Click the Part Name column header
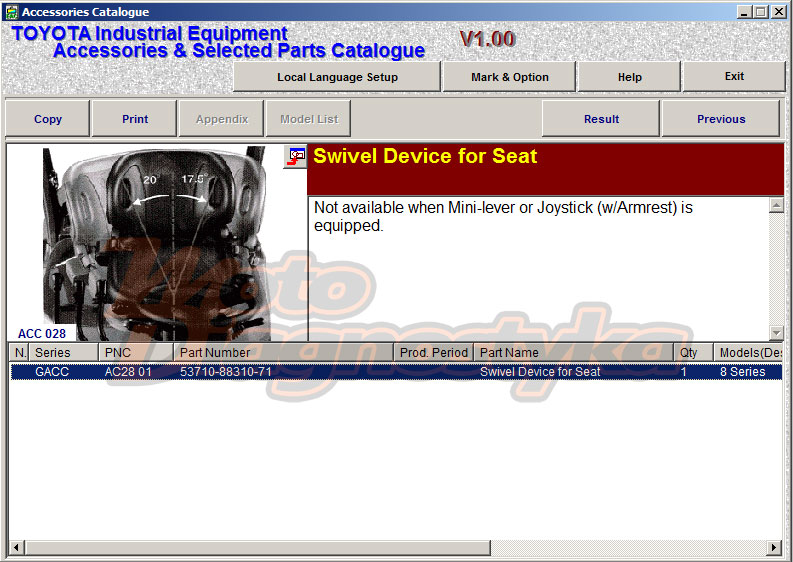 574,353
